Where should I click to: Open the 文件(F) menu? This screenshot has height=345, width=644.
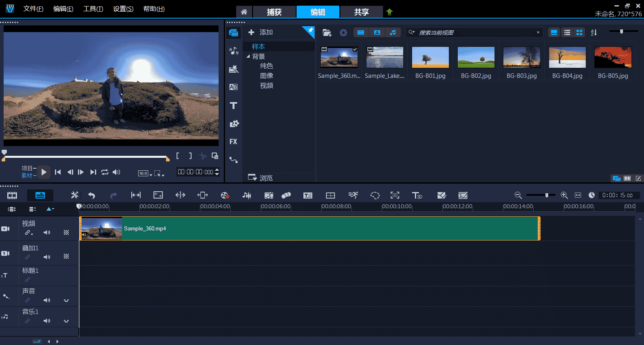pyautogui.click(x=33, y=9)
